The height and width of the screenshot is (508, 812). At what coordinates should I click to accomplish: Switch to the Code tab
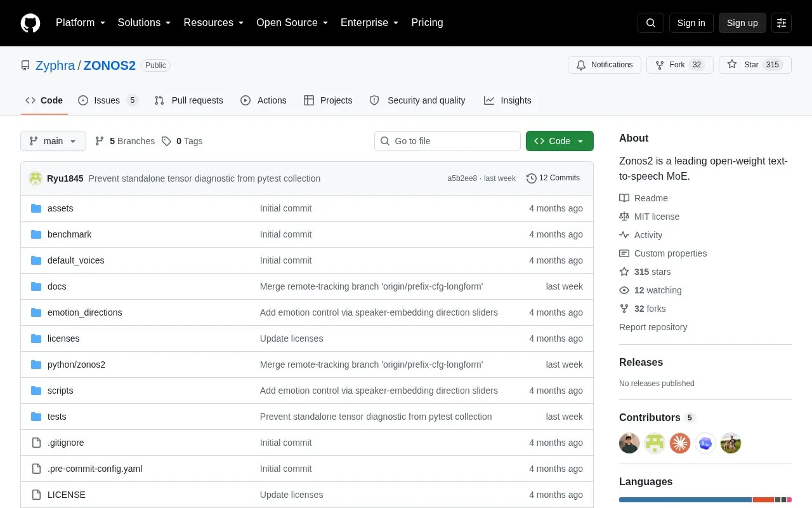click(44, 100)
